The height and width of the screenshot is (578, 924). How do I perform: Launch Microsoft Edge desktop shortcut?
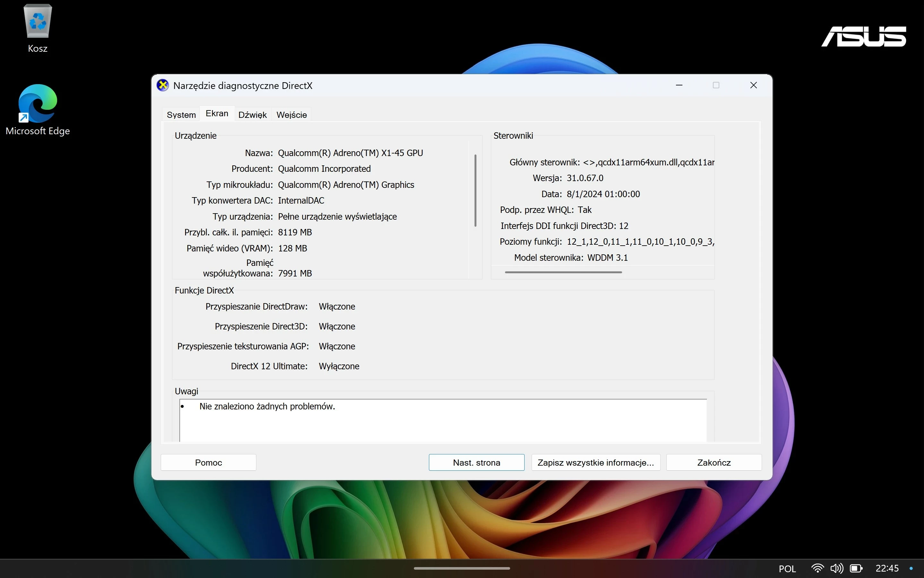[38, 110]
